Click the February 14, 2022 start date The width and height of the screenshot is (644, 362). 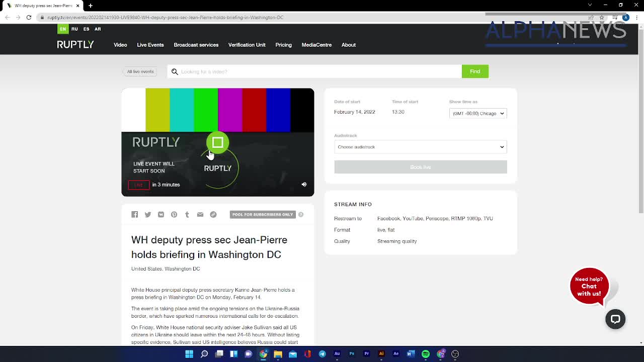point(355,112)
